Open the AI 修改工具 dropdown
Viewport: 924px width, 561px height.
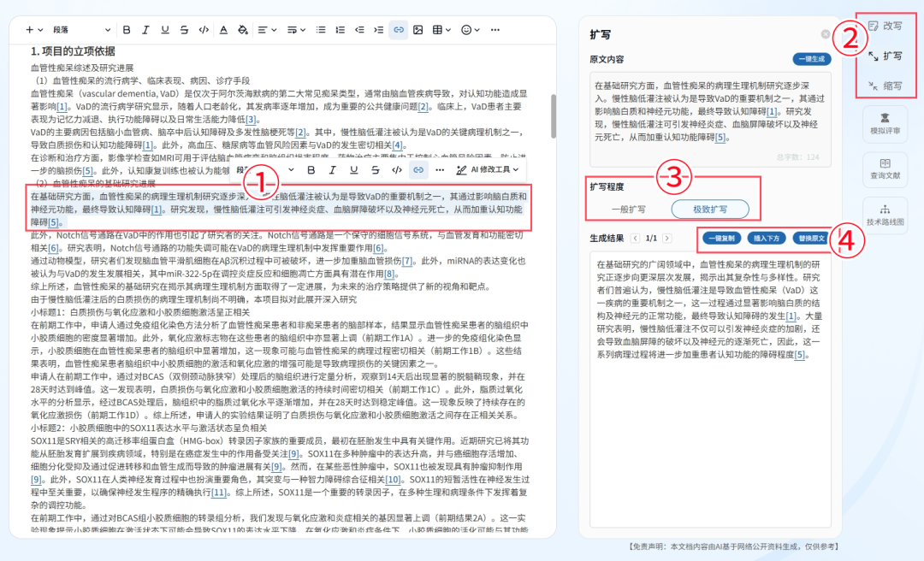[x=488, y=169]
